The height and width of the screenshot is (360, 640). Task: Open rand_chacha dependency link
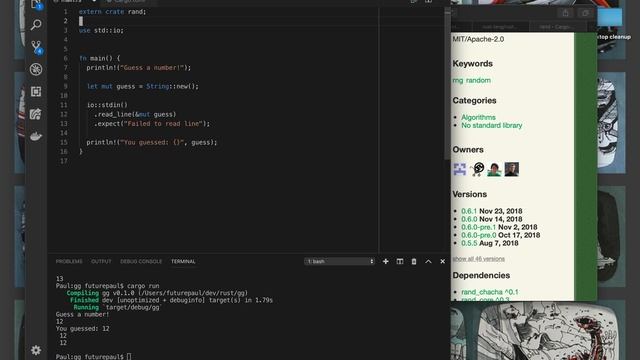click(490, 292)
